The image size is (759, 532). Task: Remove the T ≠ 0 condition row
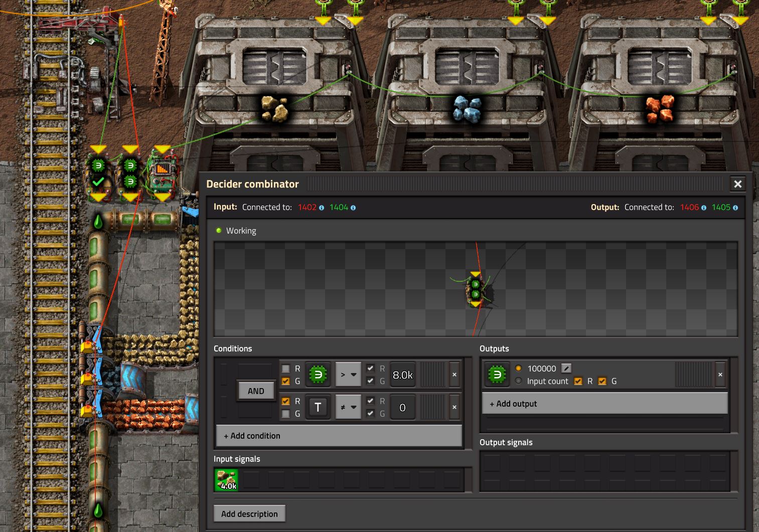(x=454, y=407)
